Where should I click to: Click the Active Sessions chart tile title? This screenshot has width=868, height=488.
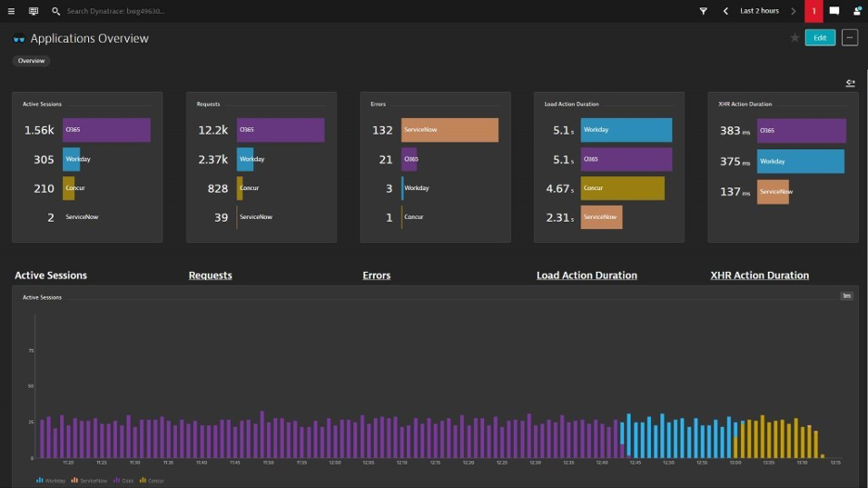pyautogui.click(x=42, y=298)
